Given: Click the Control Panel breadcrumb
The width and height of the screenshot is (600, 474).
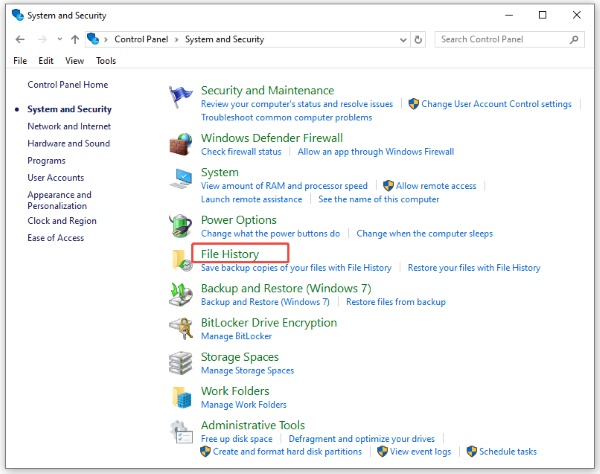Looking at the screenshot, I should coord(141,39).
